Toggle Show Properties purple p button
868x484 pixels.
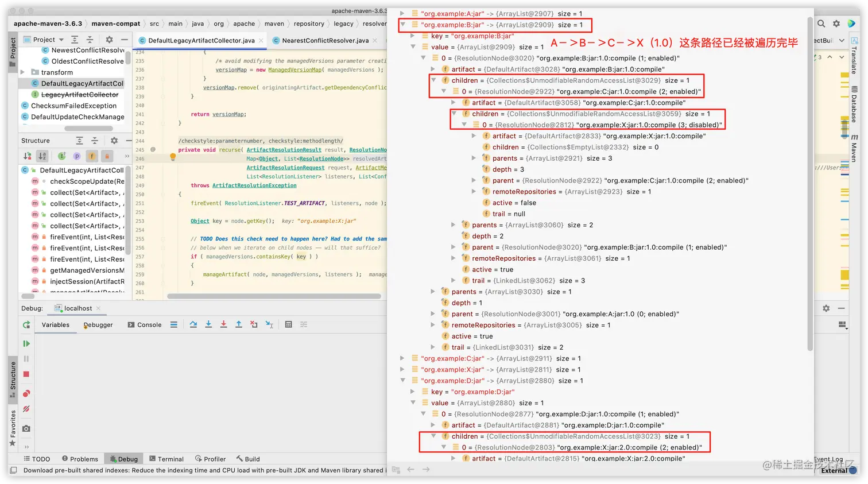tap(76, 156)
